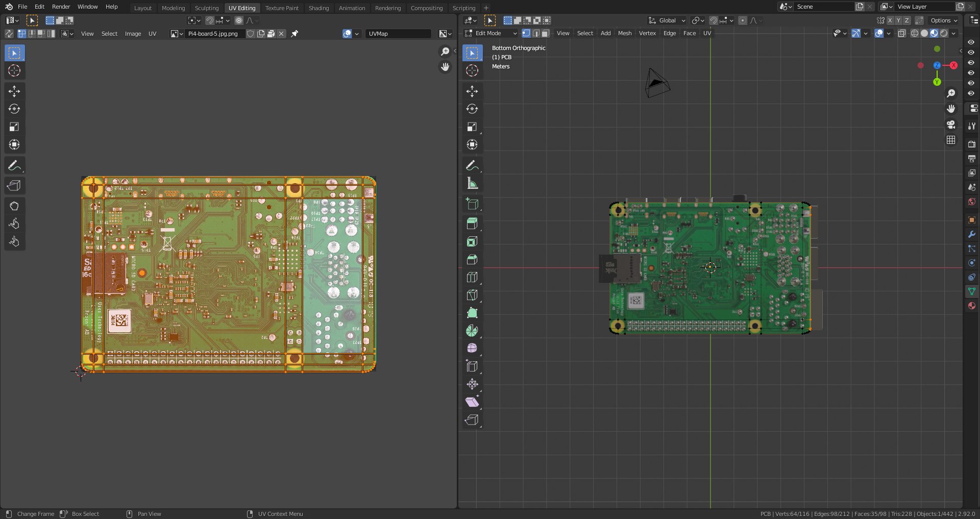Select the Grab sculpt tool in UV editor
Viewport: 980px width, 519px height.
click(x=14, y=206)
